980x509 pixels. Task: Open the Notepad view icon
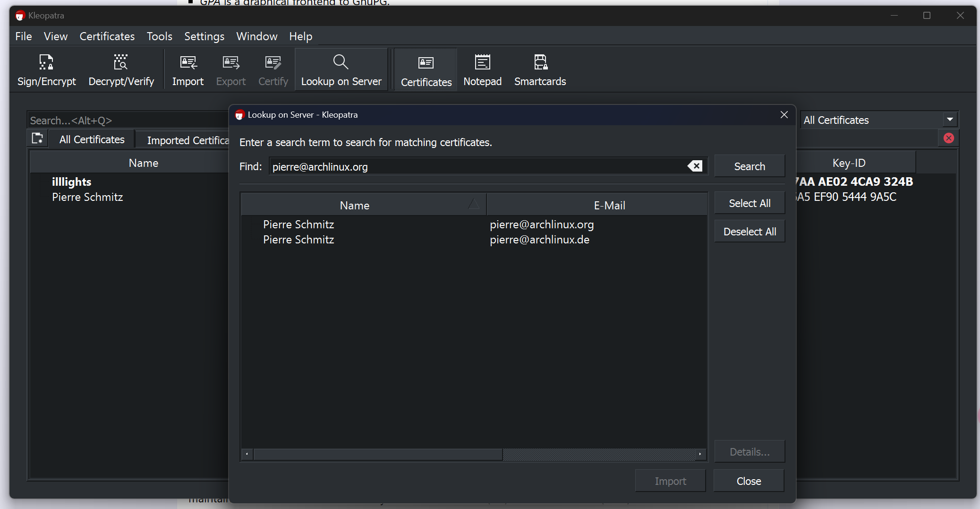click(482, 62)
